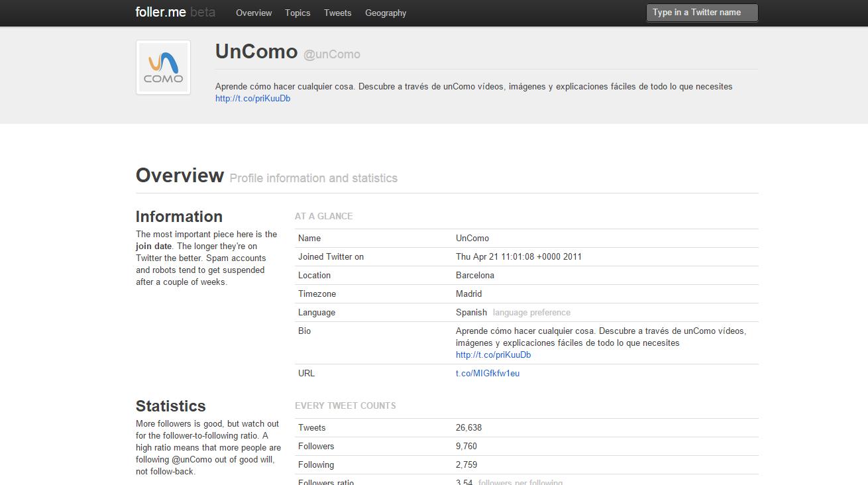Click the Madrid timezone value

click(x=468, y=294)
